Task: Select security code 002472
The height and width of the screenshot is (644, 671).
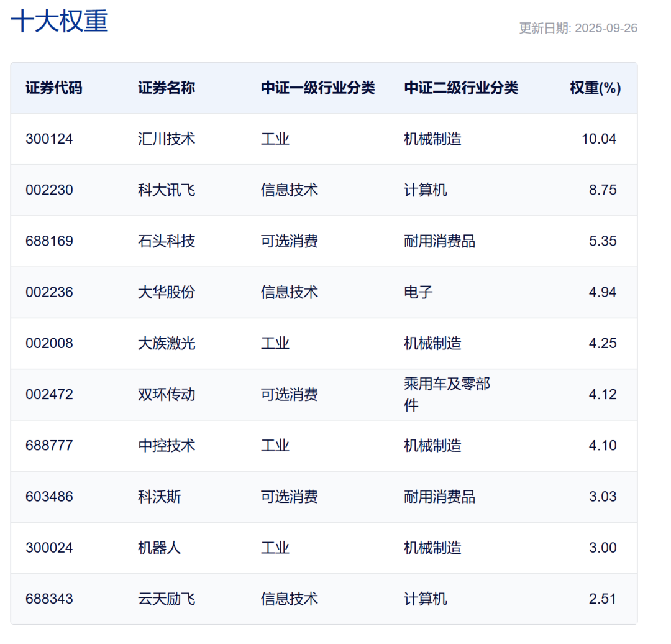Action: 49,394
